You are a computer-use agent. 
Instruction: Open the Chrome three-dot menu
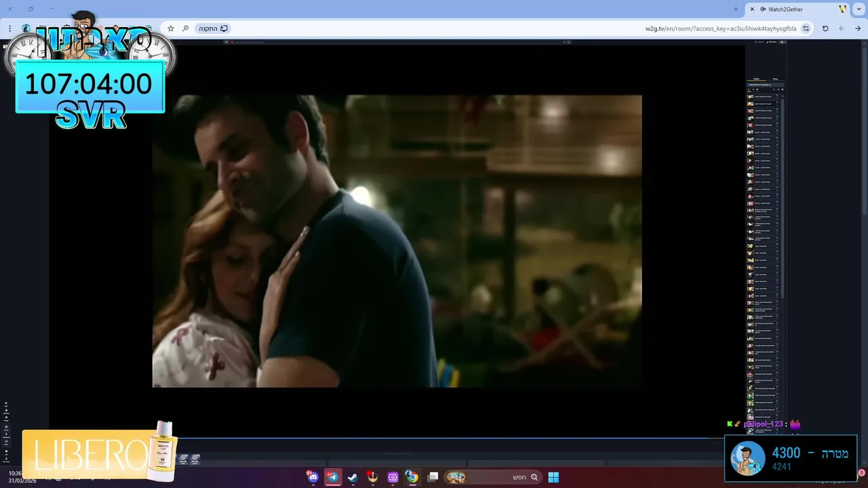tap(9, 28)
